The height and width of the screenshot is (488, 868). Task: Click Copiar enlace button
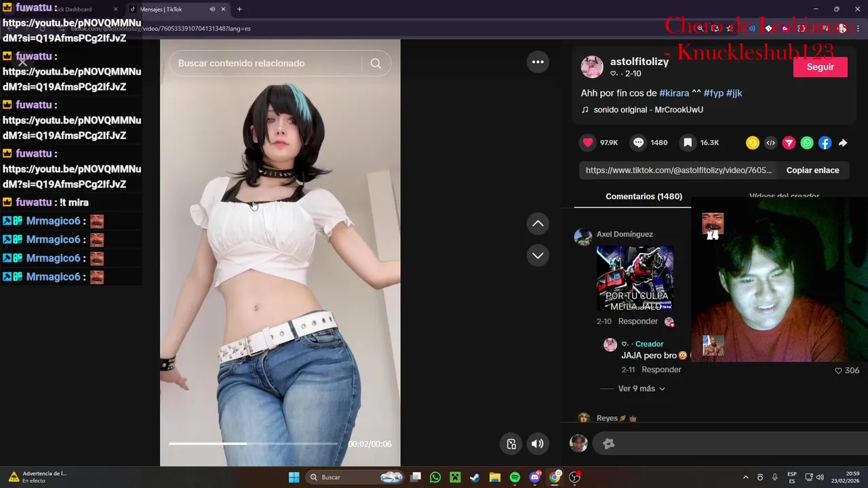pyautogui.click(x=812, y=170)
